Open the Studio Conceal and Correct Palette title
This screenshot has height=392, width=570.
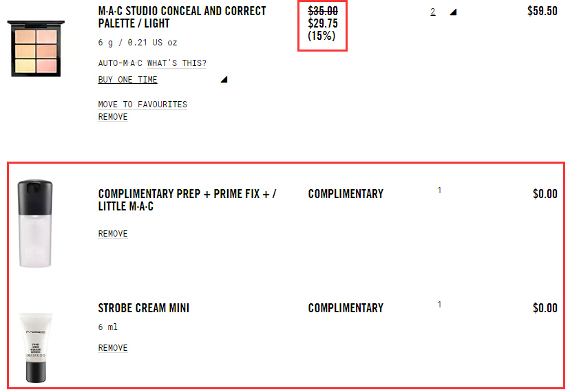pos(182,18)
